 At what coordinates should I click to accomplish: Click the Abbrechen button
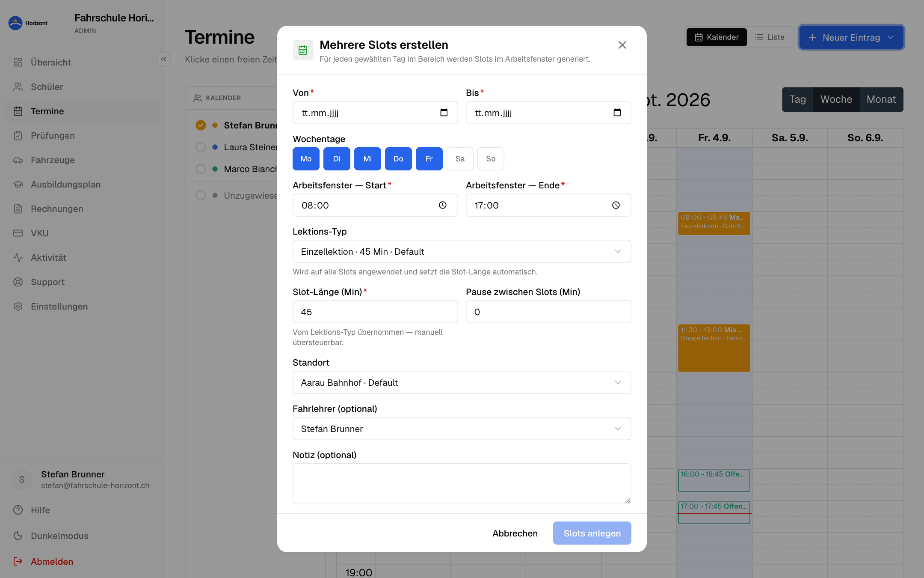coord(515,533)
